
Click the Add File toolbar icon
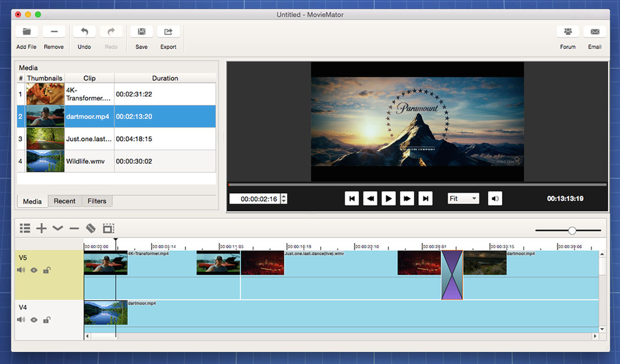click(26, 32)
